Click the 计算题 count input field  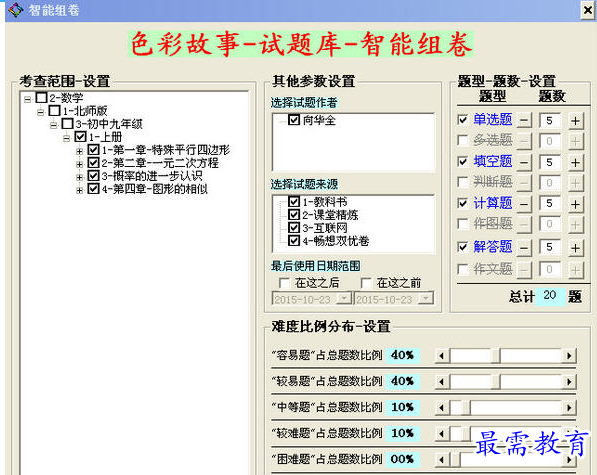(550, 204)
